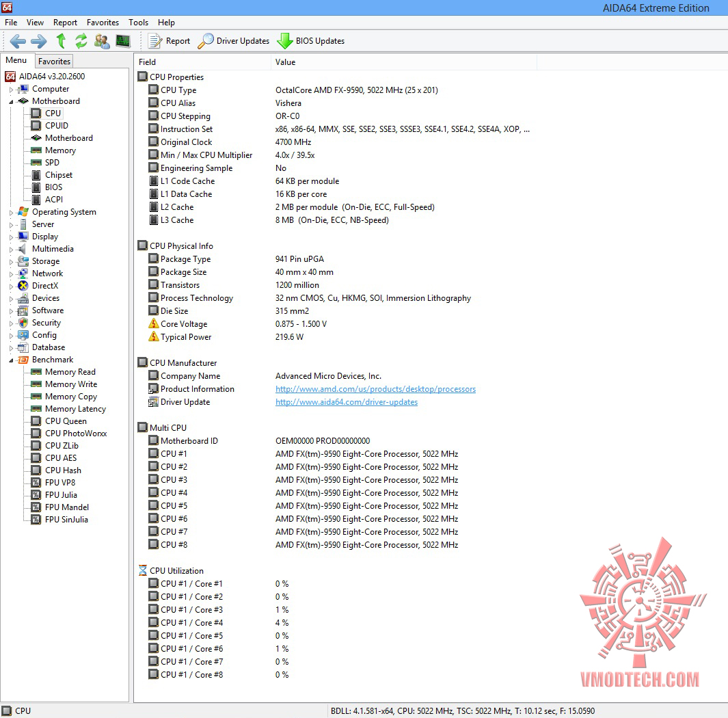Open the Favorites menu
The width and height of the screenshot is (728, 718).
[103, 23]
